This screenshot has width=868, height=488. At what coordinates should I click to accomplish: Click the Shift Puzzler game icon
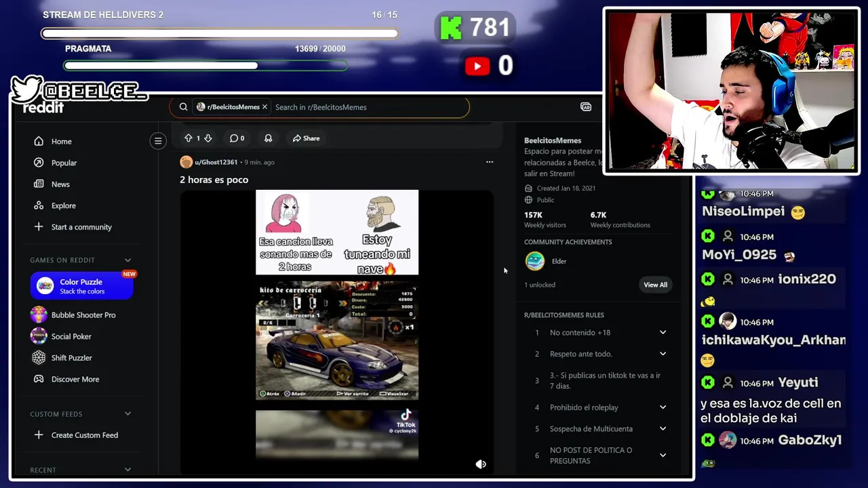click(39, 358)
